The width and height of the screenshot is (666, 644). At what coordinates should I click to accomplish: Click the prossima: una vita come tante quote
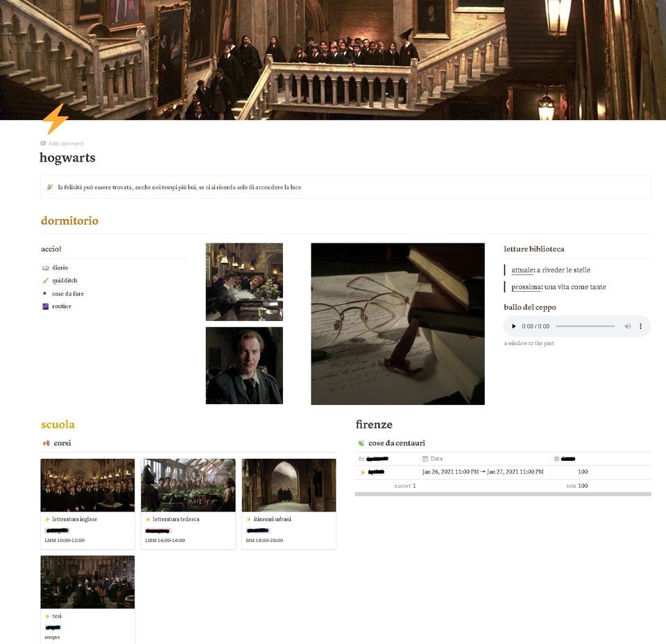(558, 287)
